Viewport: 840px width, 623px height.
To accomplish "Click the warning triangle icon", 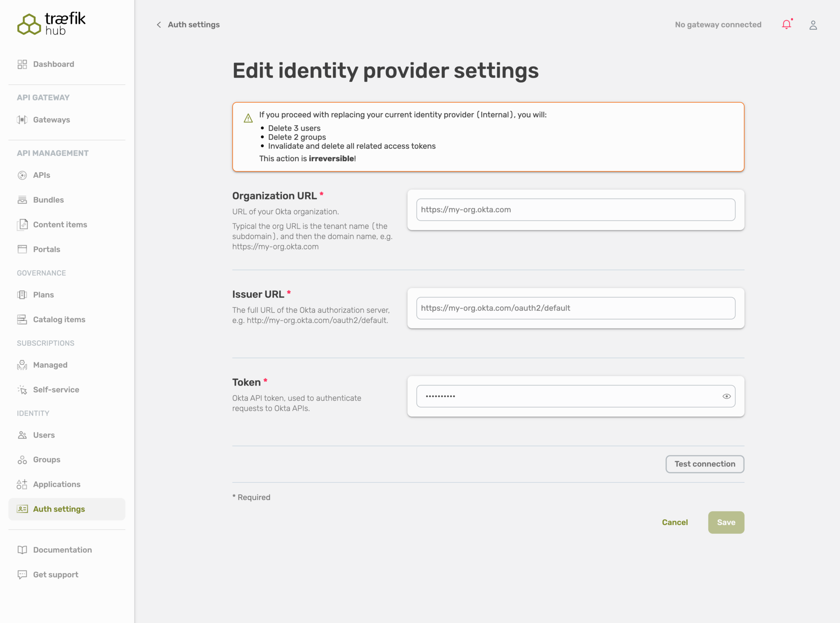I will (x=248, y=118).
